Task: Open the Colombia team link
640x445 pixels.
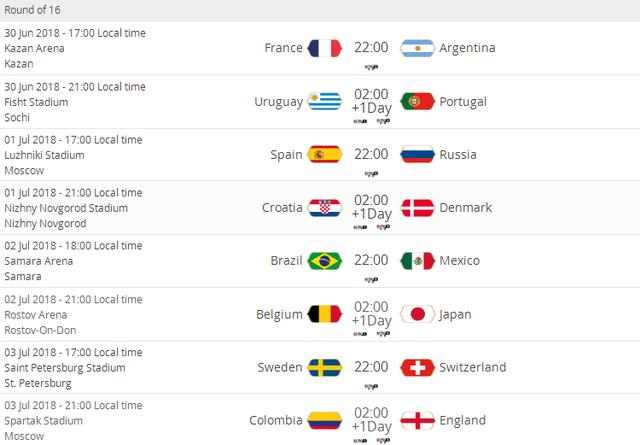Action: point(276,421)
